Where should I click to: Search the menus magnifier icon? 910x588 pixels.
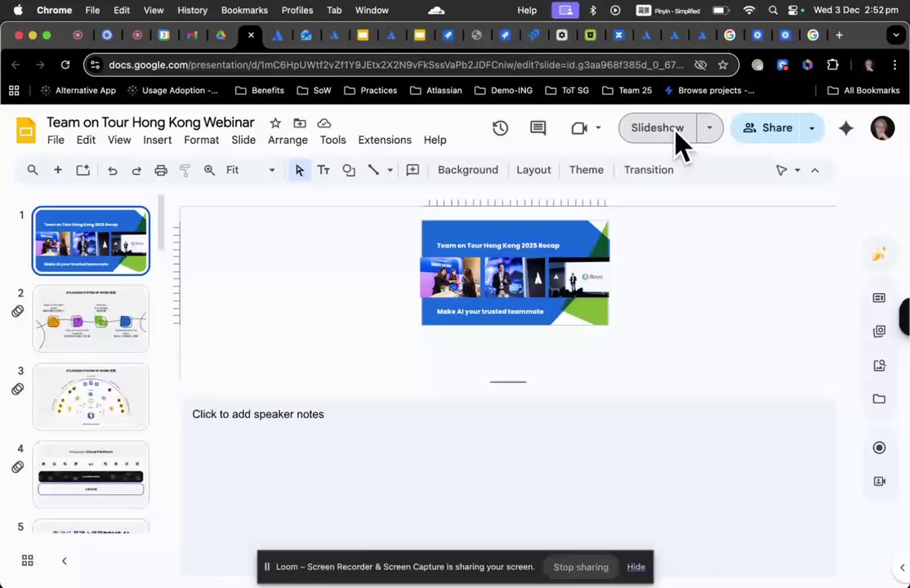point(33,170)
